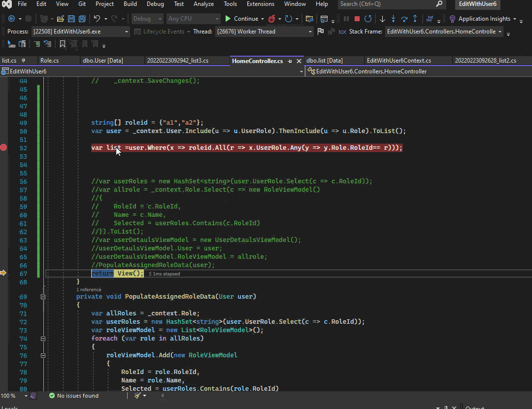Click the Application Insights lightbulb icon
The image size is (532, 409).
coord(452,19)
